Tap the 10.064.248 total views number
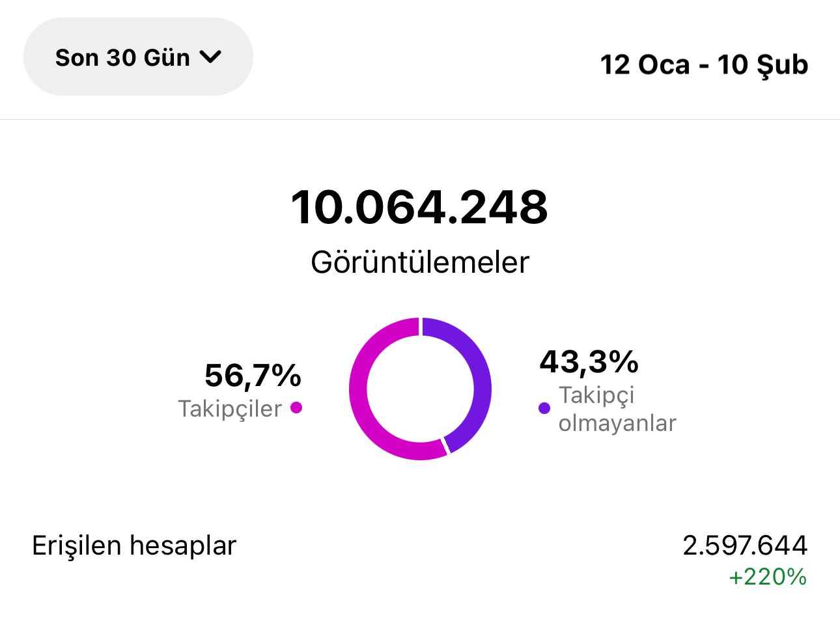Viewport: 840px width, 636px height. coord(419,207)
